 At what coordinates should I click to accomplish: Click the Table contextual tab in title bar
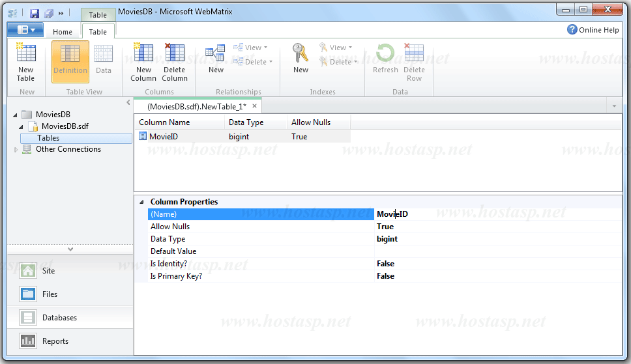coord(98,15)
